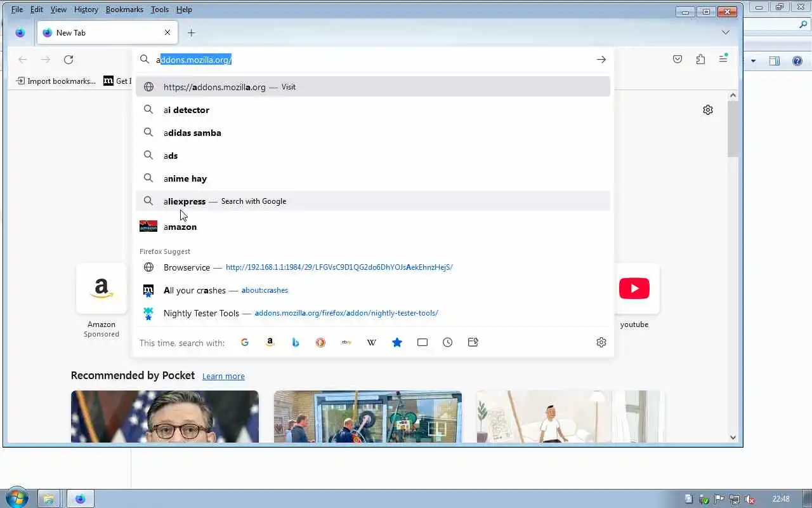Click the Go arrow in the address bar
This screenshot has height=508, width=812.
(601, 60)
